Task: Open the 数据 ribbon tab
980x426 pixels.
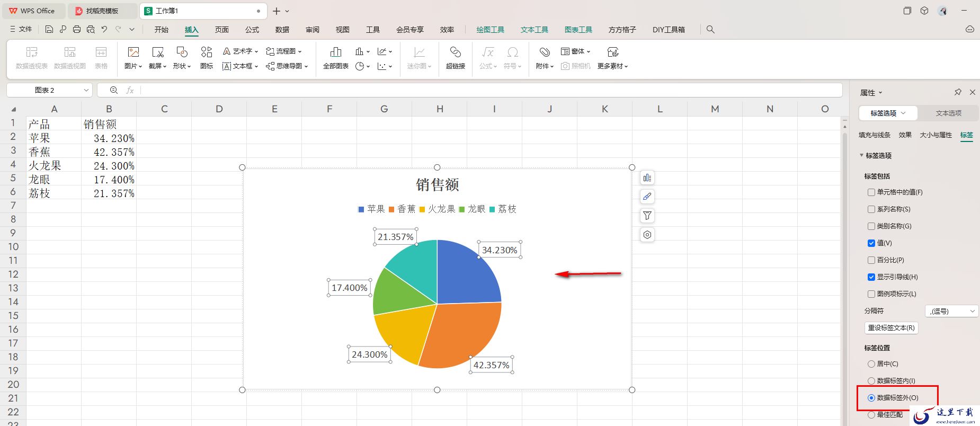Action: (282, 30)
